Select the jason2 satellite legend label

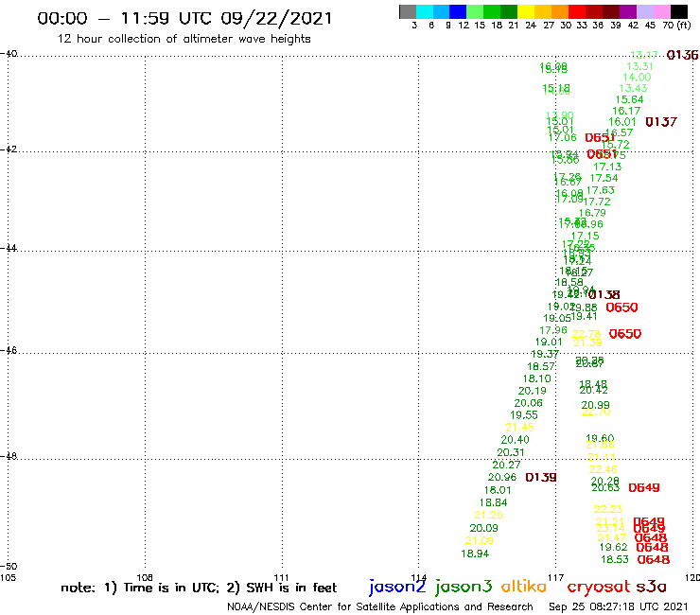click(397, 587)
